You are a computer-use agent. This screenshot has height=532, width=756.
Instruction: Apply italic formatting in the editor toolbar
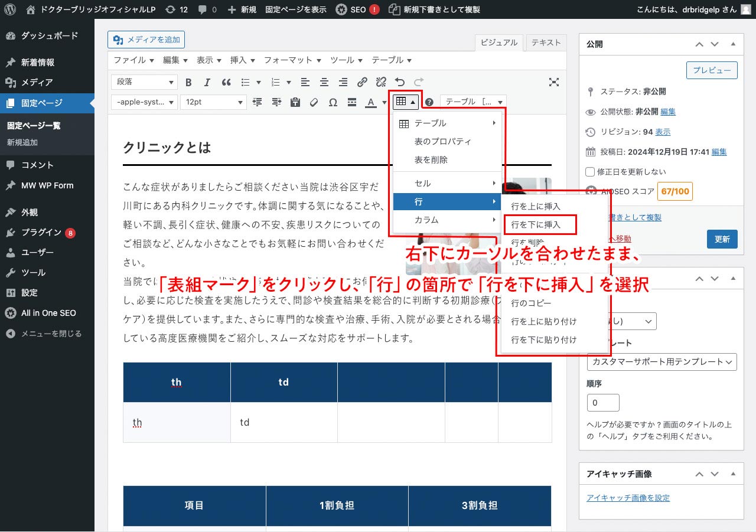207,83
